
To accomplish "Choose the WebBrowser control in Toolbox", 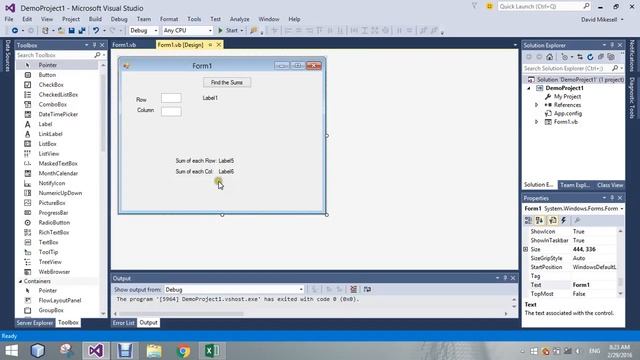I will pyautogui.click(x=54, y=272).
